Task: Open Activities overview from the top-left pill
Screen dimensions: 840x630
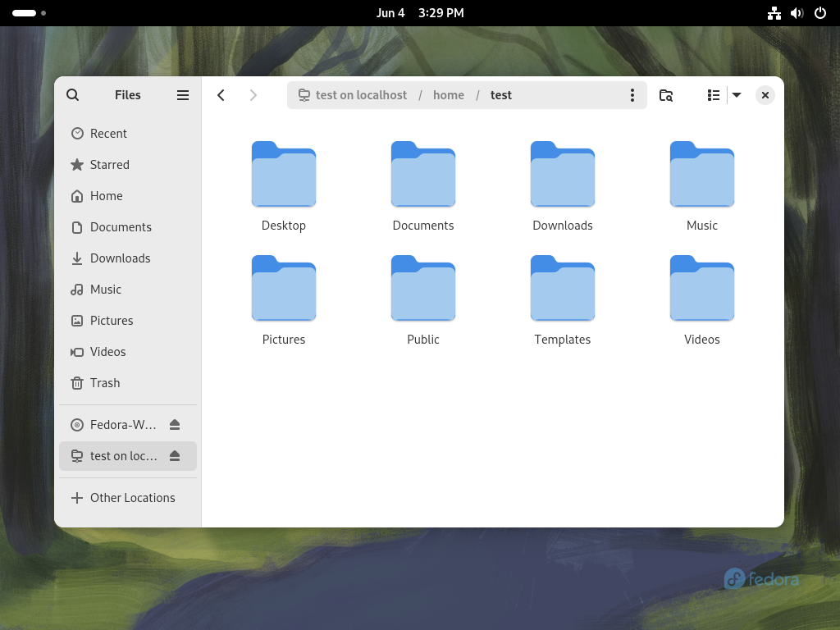Action: point(29,13)
